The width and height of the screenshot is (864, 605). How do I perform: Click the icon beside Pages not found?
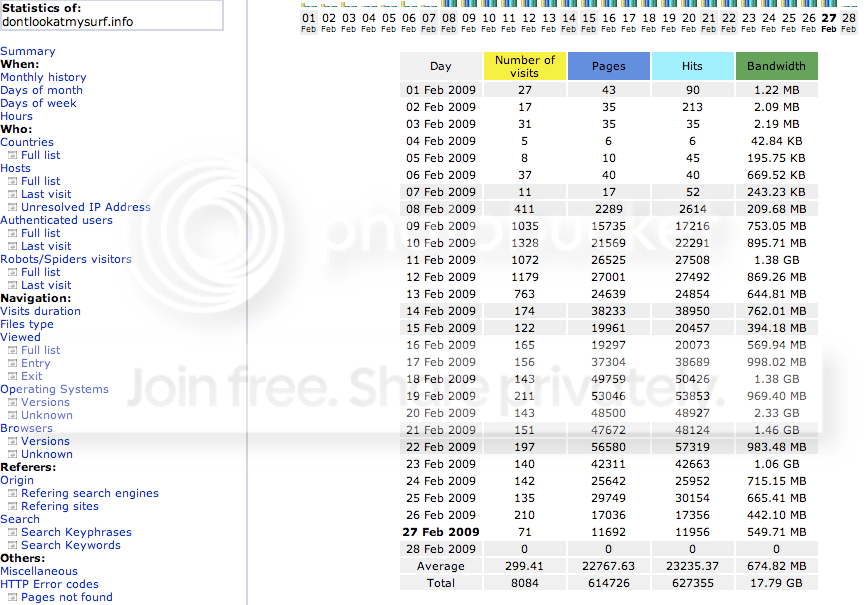[x=13, y=597]
